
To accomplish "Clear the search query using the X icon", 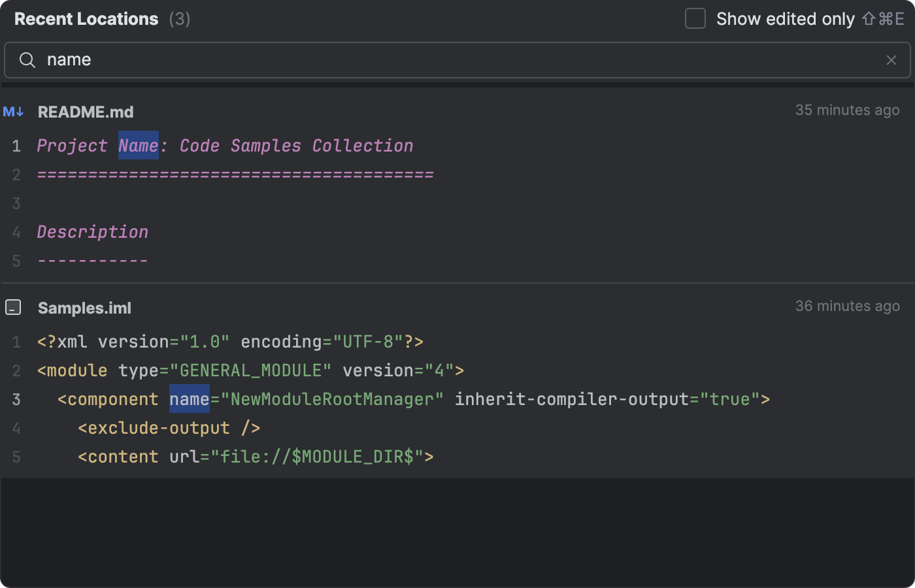I will [891, 59].
